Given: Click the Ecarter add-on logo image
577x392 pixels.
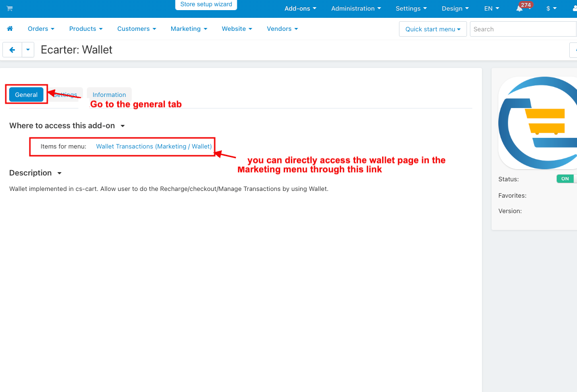Looking at the screenshot, I should click(537, 122).
